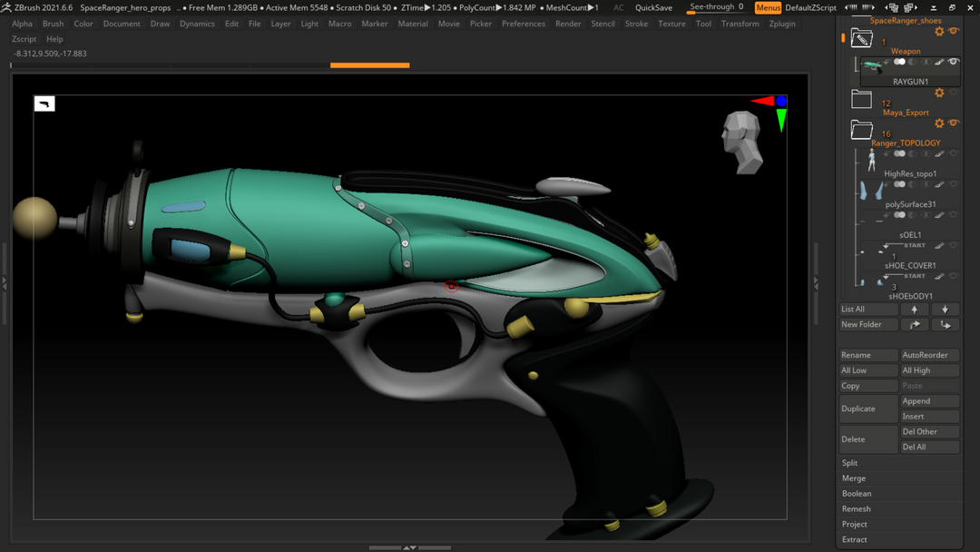
Task: Open Weapon folder options via its gear icon
Action: click(939, 31)
